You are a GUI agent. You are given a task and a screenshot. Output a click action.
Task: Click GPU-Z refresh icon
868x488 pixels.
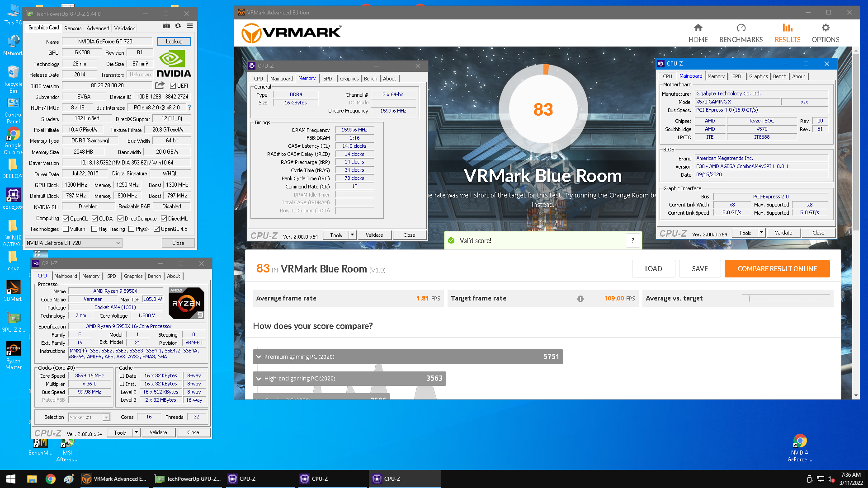pyautogui.click(x=178, y=26)
